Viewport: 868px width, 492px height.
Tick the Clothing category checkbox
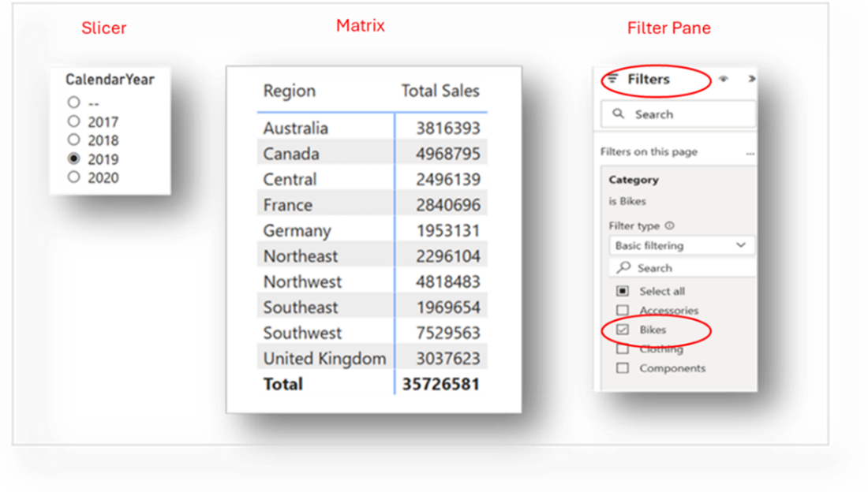623,349
